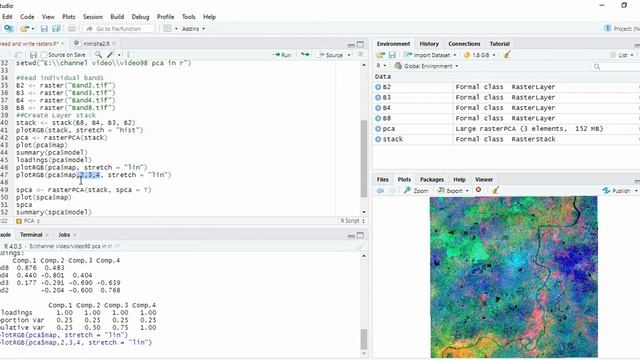
Task: Minimize the console pane
Action: (351, 236)
